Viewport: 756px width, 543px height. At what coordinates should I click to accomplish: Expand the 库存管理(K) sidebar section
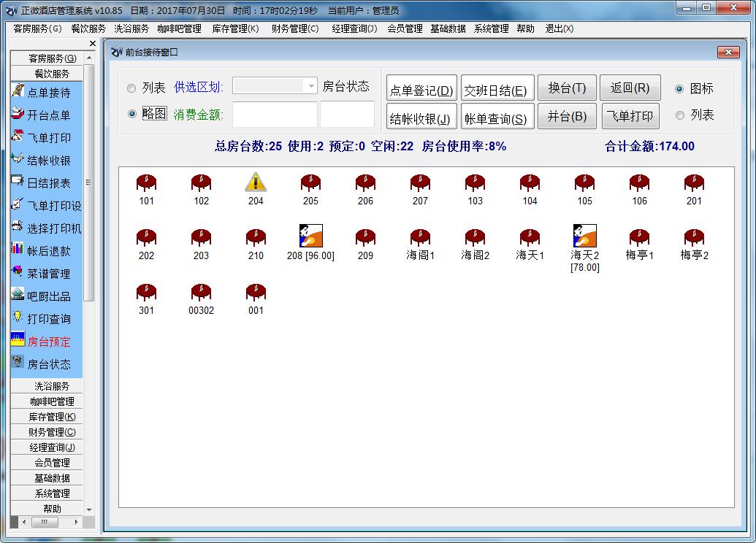(52, 417)
